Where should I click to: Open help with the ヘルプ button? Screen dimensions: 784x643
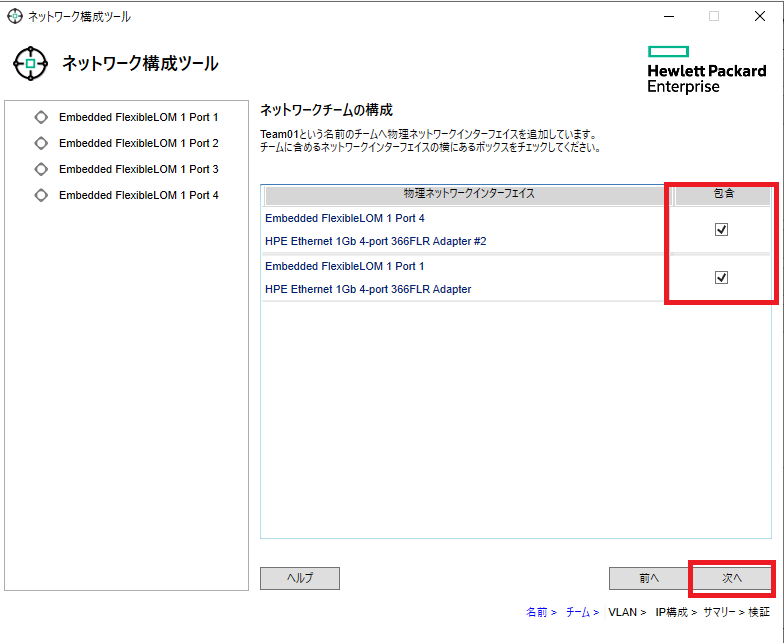(300, 578)
